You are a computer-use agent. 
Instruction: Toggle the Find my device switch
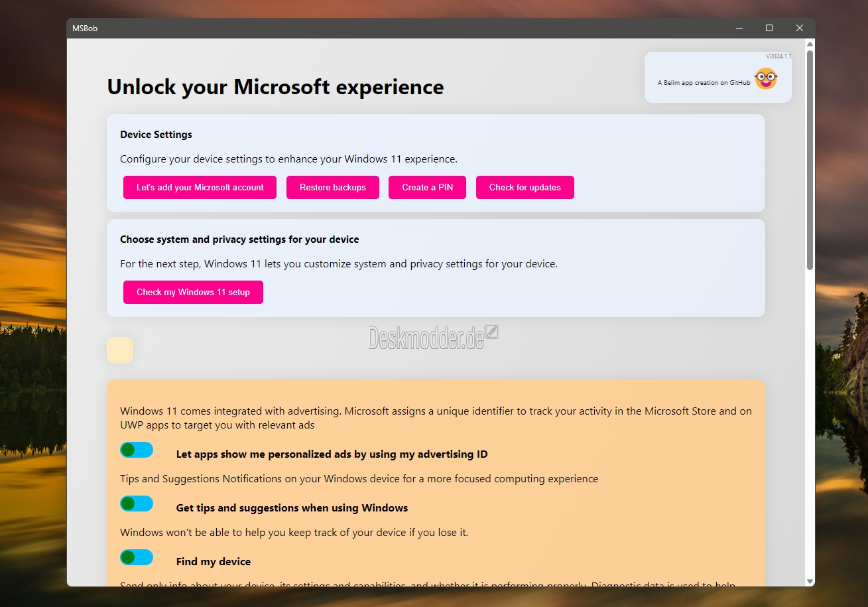point(137,557)
